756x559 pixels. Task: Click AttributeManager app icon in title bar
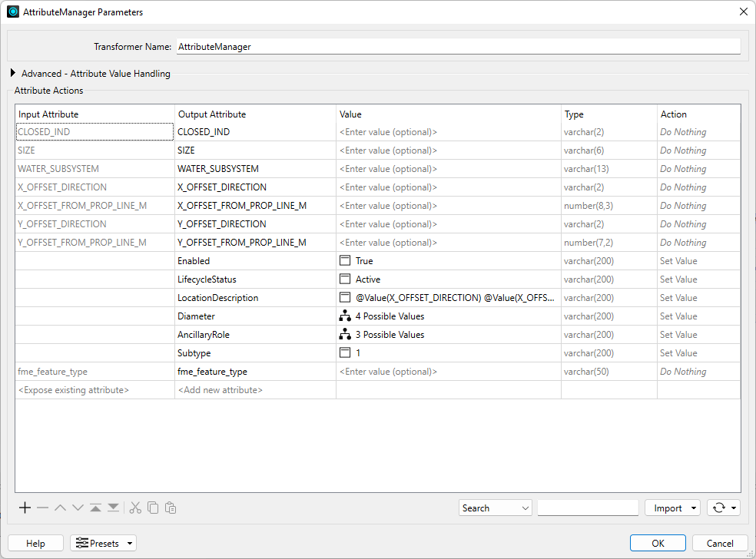[x=13, y=12]
